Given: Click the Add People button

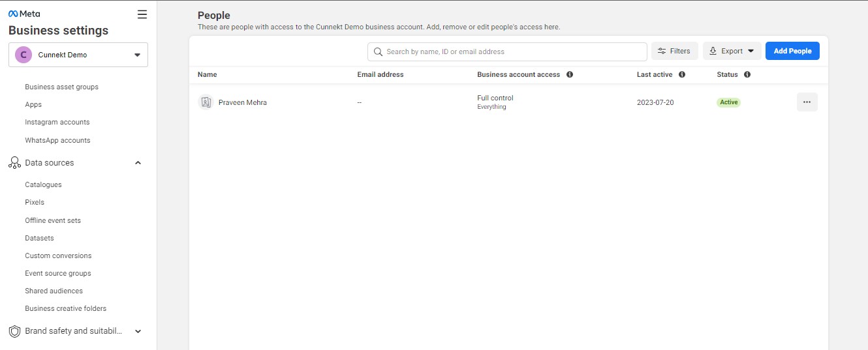Looking at the screenshot, I should point(792,51).
